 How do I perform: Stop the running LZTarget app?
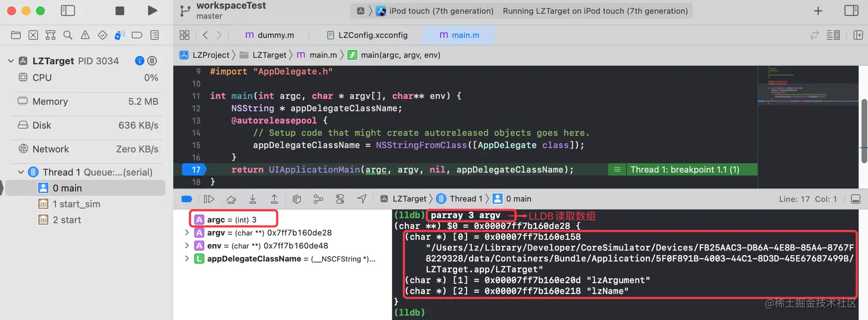click(119, 10)
